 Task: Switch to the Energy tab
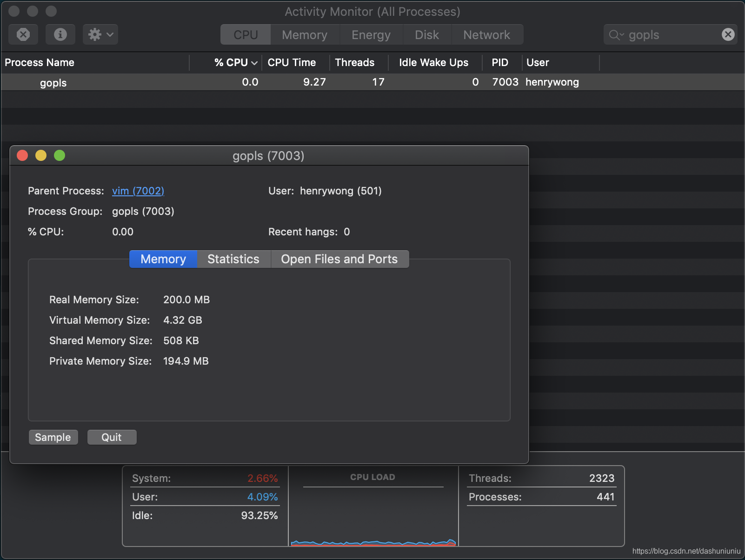pyautogui.click(x=371, y=35)
